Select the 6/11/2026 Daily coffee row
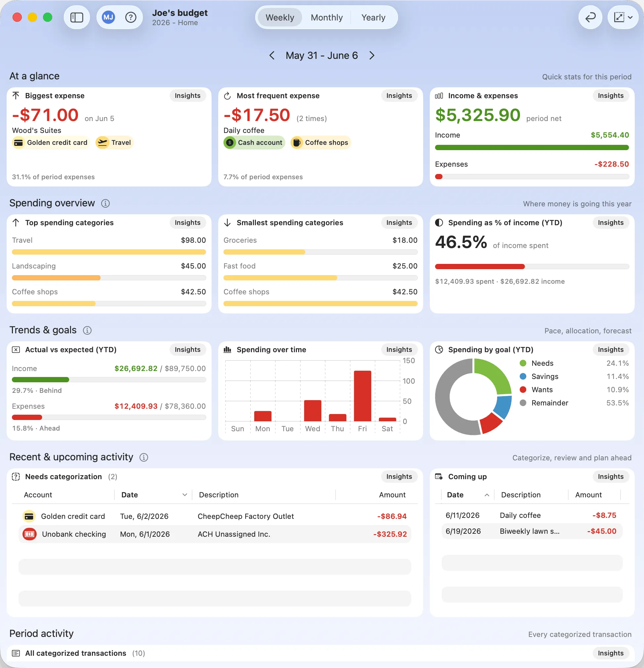The image size is (644, 668). (x=532, y=515)
